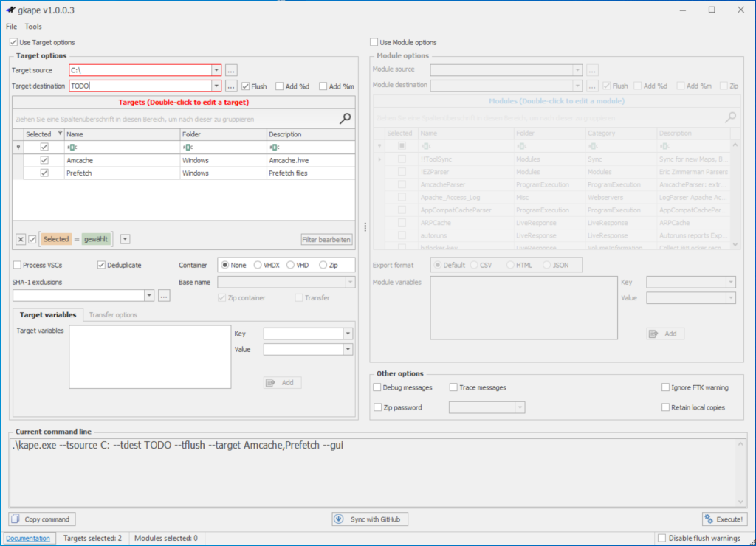Expand target variables Value dropdown
Screen dimensions: 756x546
(x=348, y=350)
